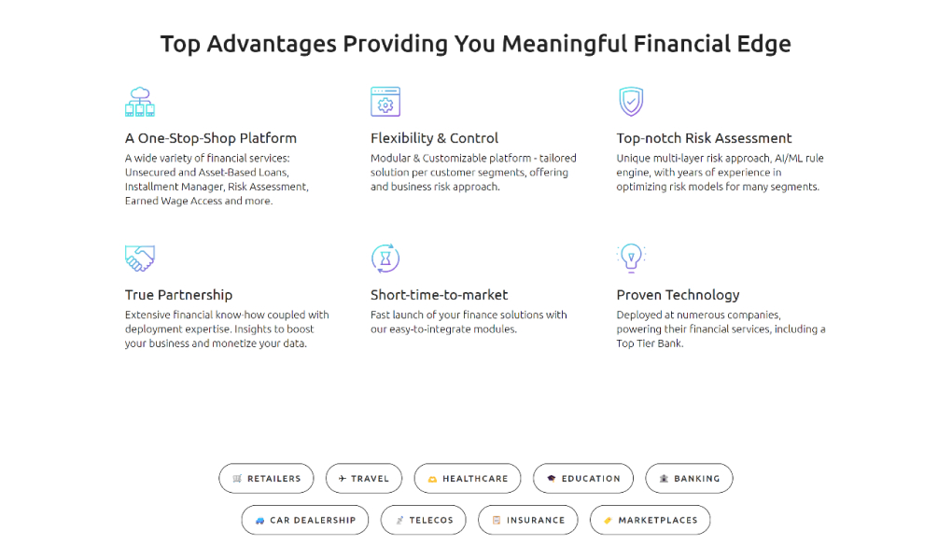Select the Travel industry pill

[363, 479]
